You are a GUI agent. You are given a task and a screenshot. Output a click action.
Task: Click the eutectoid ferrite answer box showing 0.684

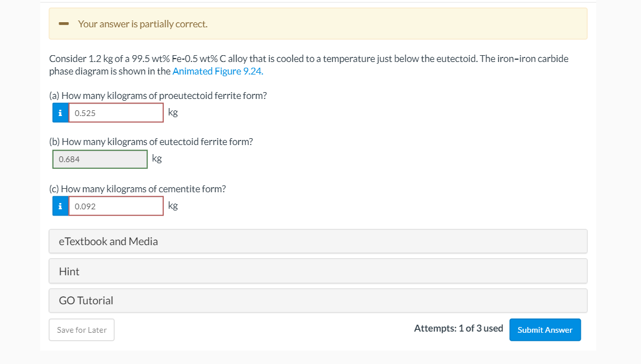[100, 159]
